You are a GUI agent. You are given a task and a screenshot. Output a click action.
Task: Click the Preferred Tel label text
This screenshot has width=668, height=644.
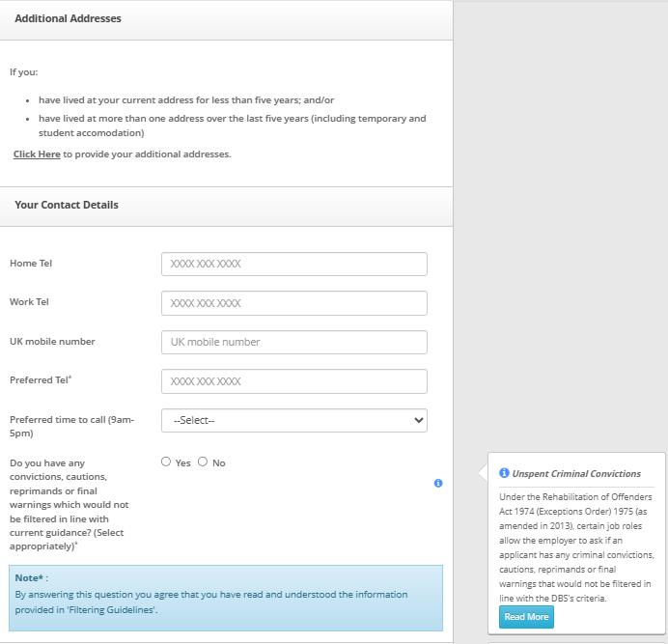[40, 380]
